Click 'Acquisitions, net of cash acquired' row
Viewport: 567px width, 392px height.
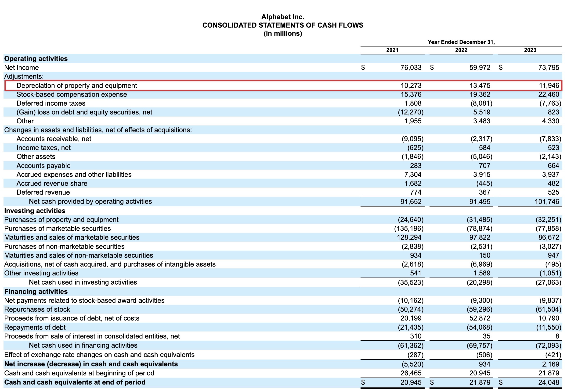click(x=110, y=264)
